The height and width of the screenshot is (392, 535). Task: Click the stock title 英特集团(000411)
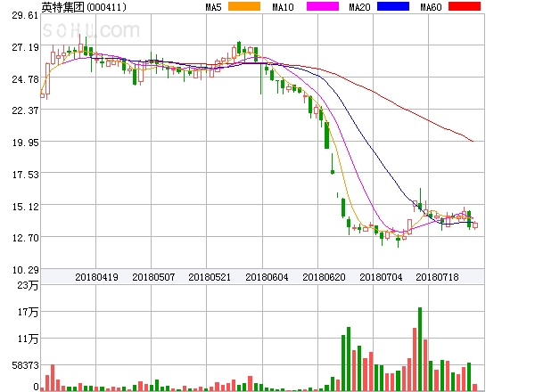[x=84, y=7]
